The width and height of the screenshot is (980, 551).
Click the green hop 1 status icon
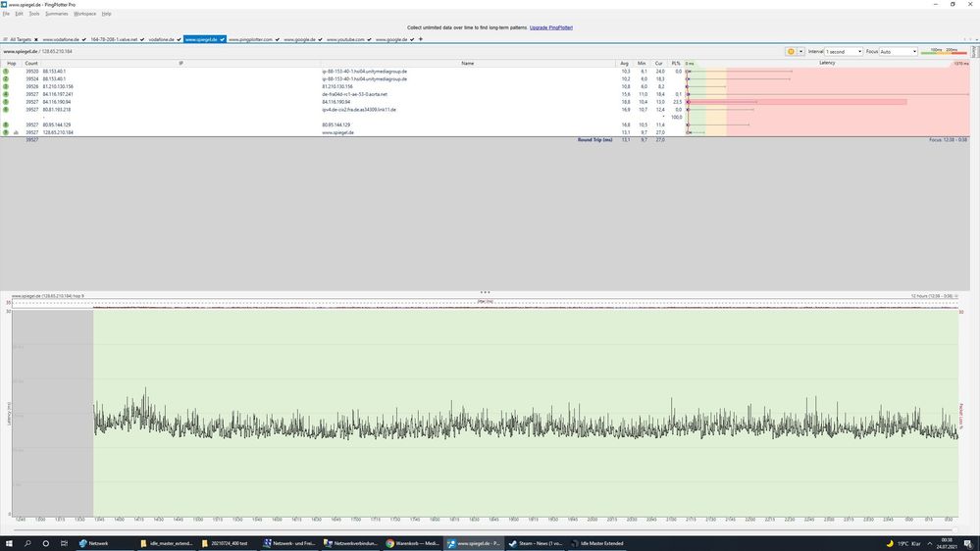click(6, 72)
